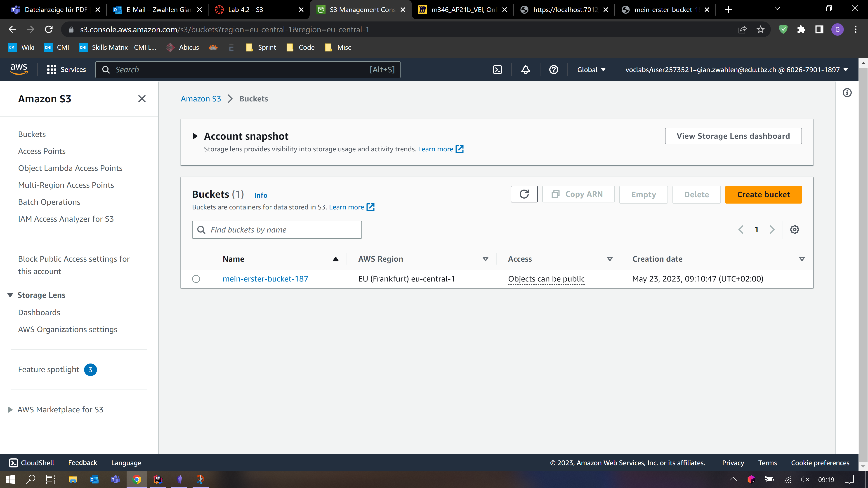The width and height of the screenshot is (868, 488).
Task: Click the help question mark icon
Action: (x=554, y=70)
